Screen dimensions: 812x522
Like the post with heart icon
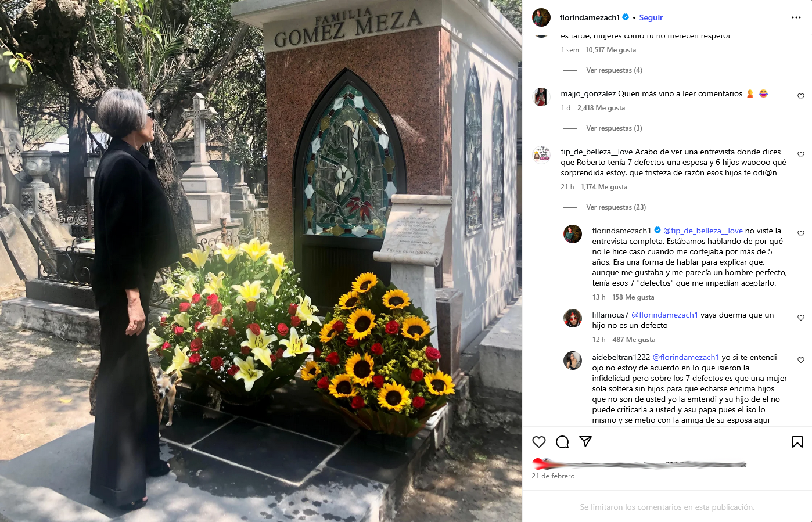[539, 442]
